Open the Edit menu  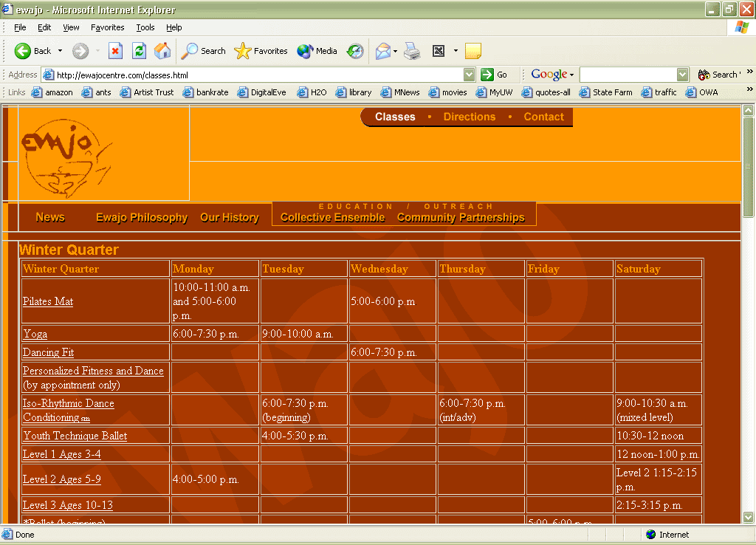44,27
